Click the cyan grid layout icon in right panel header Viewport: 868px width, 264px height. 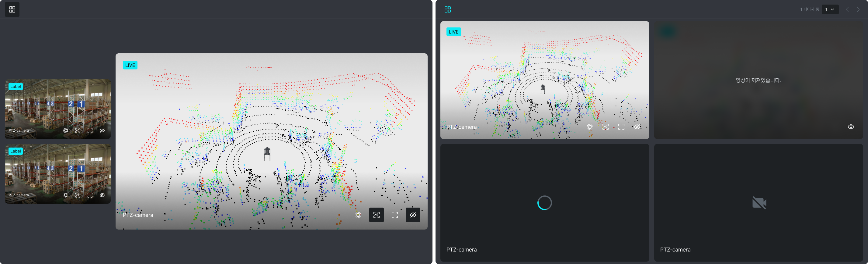point(447,9)
